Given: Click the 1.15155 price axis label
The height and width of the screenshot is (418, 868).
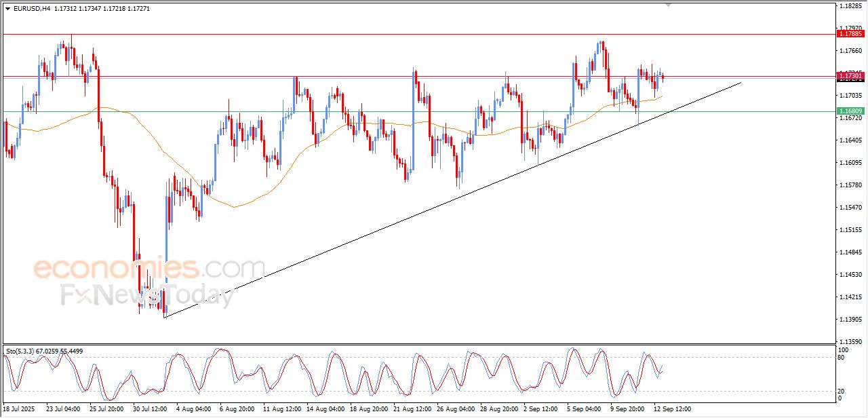Looking at the screenshot, I should tap(850, 230).
